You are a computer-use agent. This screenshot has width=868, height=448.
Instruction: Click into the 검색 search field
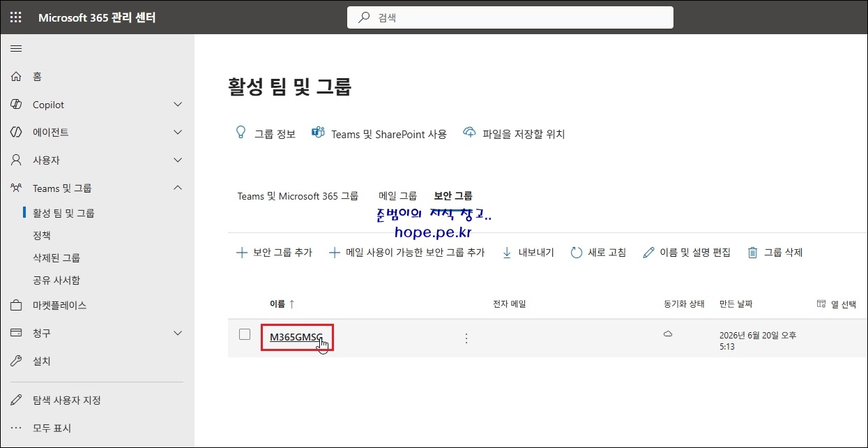click(x=510, y=17)
